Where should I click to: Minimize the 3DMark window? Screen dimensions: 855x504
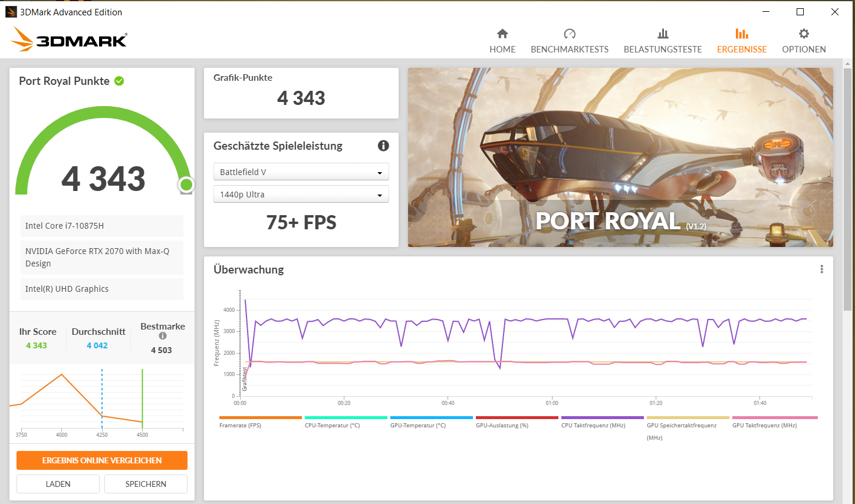click(766, 12)
